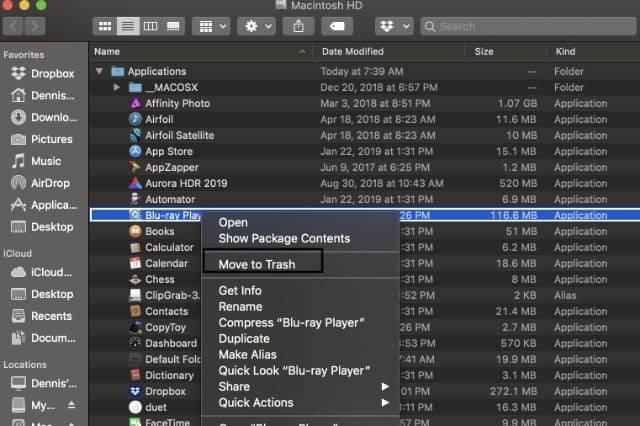Collapse the Applications folder disclosure triangle
Viewport: 640px width, 426px height.
[100, 72]
